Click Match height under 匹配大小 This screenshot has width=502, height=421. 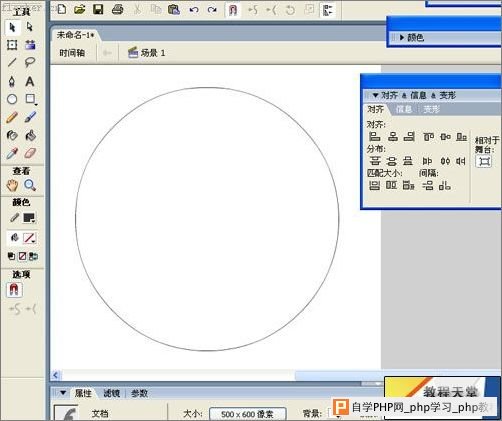coord(391,185)
